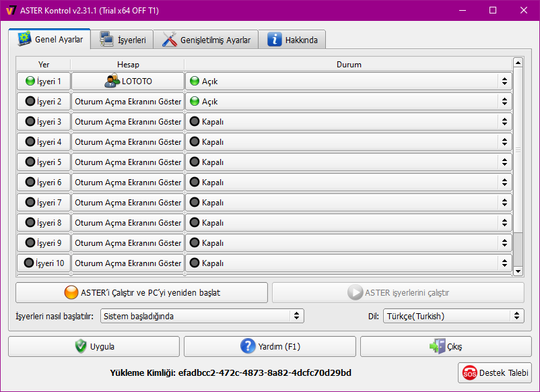The width and height of the screenshot is (540, 392).
Task: Click the Oturum Açma Ekranını Göster cell for İşyeri 8
Action: tap(128, 222)
